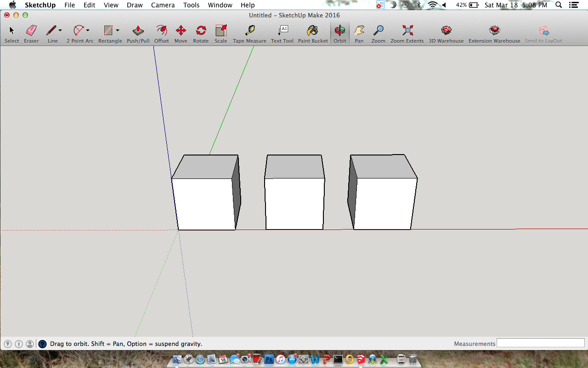Click the Sat Mar 18 5:08 PM clock

pyautogui.click(x=516, y=5)
